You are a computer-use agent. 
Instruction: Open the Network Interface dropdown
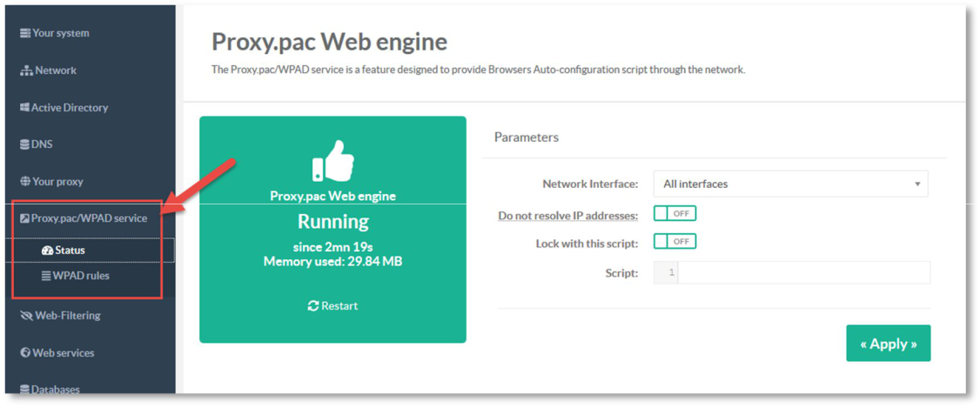[x=789, y=184]
